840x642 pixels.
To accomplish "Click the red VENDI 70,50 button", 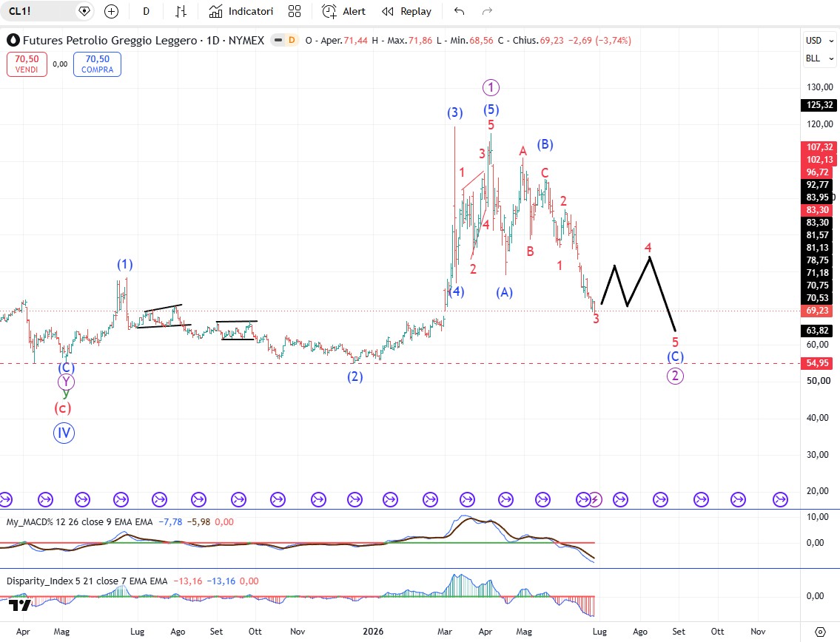I will click(27, 64).
